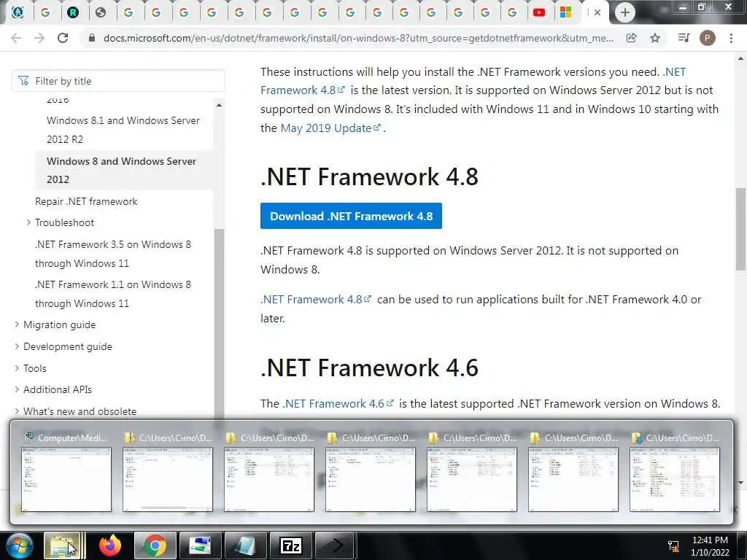Screen dimensions: 747x560
Task: Open .NET Framework 1.1 on Windows 8 article
Action: 113,294
